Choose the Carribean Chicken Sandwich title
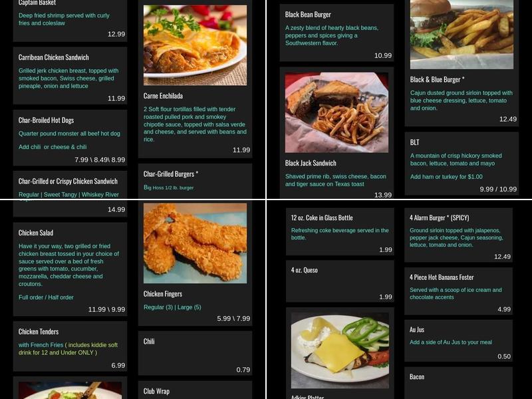The image size is (532, 399). (54, 57)
